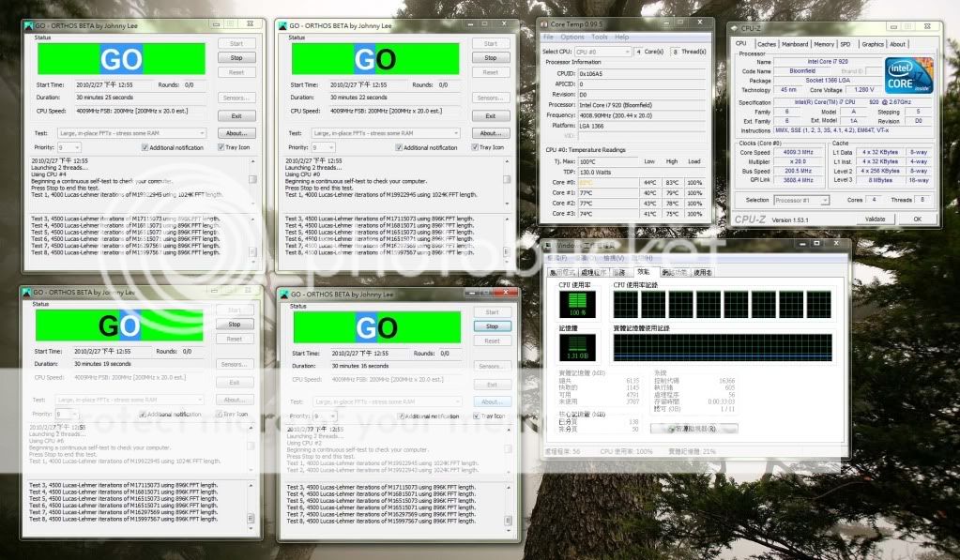
Task: Stop the test in 16-seconds duration ORTHOS
Action: tap(493, 326)
